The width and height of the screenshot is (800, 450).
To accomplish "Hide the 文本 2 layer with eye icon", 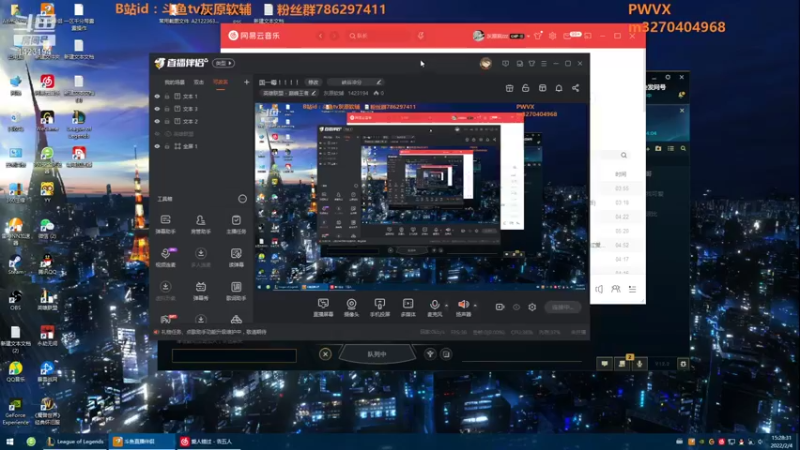I will click(x=157, y=121).
